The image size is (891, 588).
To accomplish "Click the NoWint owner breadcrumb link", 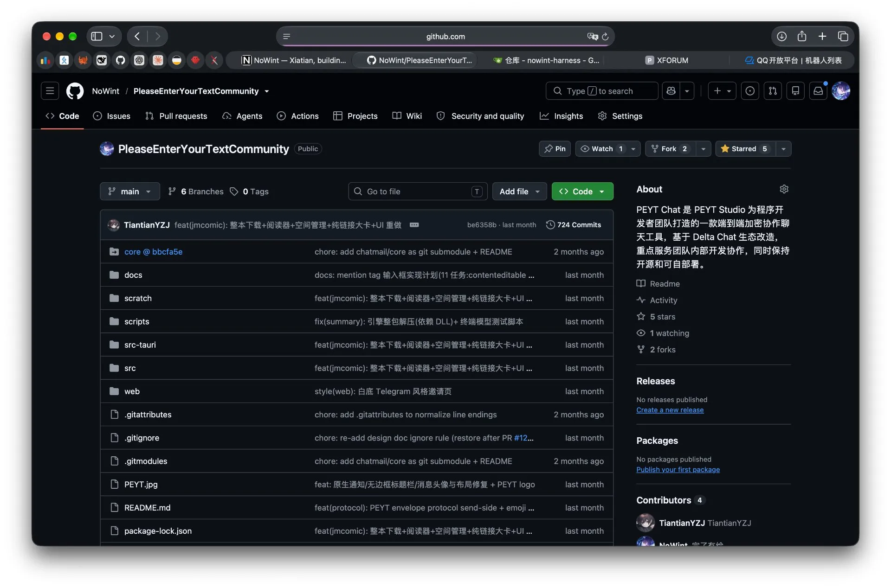I will (x=105, y=91).
